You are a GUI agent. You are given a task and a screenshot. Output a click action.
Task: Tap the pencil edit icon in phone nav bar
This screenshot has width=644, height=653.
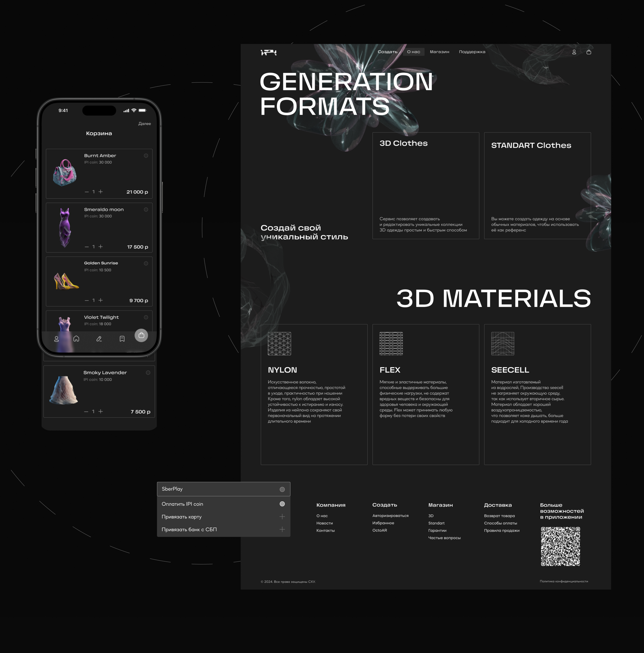[99, 339]
